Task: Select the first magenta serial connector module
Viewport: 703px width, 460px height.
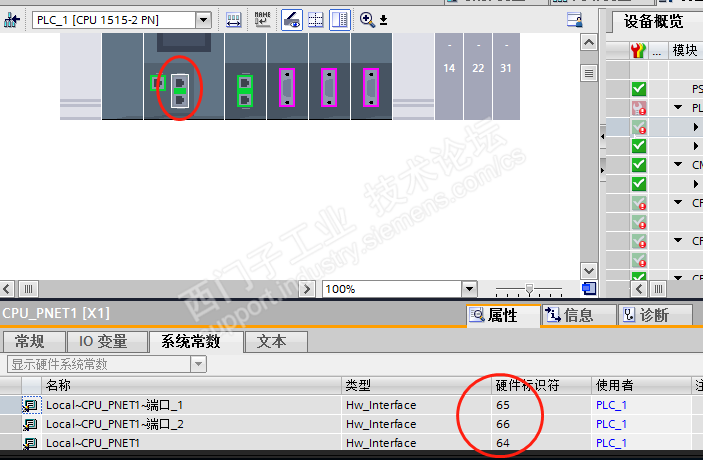Action: point(287,87)
